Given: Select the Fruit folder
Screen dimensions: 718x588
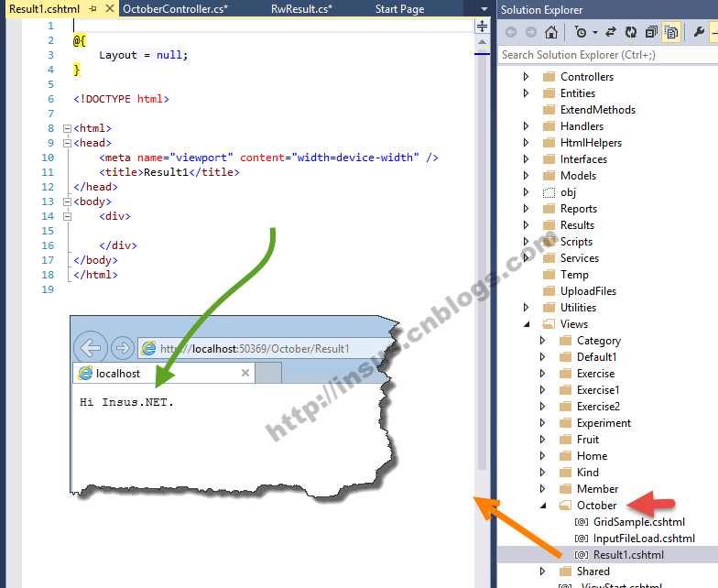Looking at the screenshot, I should click(588, 440).
